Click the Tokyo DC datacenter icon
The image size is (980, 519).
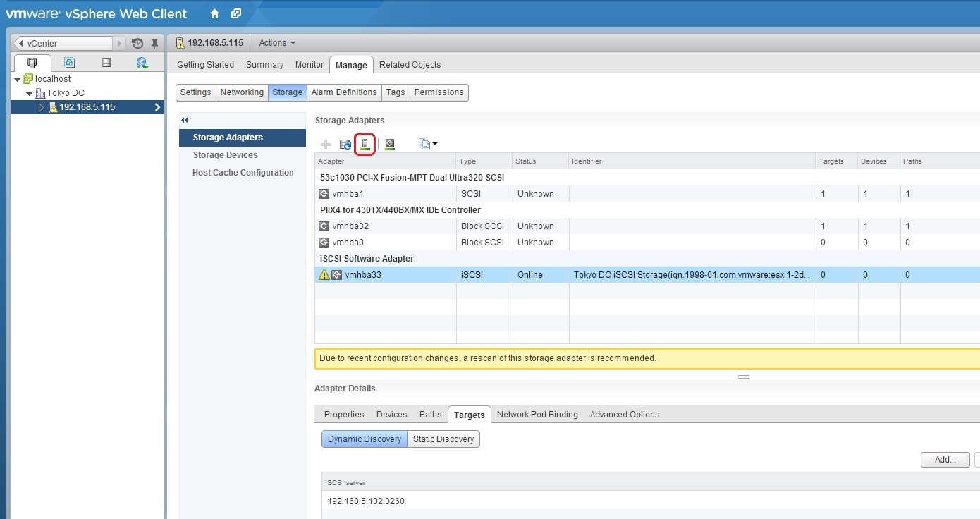(x=40, y=93)
